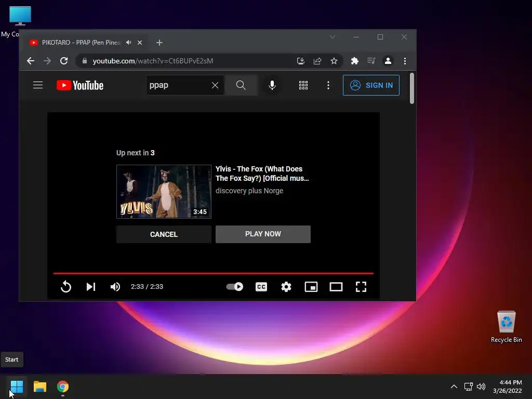Turn on closed captions (CC)

(x=261, y=287)
